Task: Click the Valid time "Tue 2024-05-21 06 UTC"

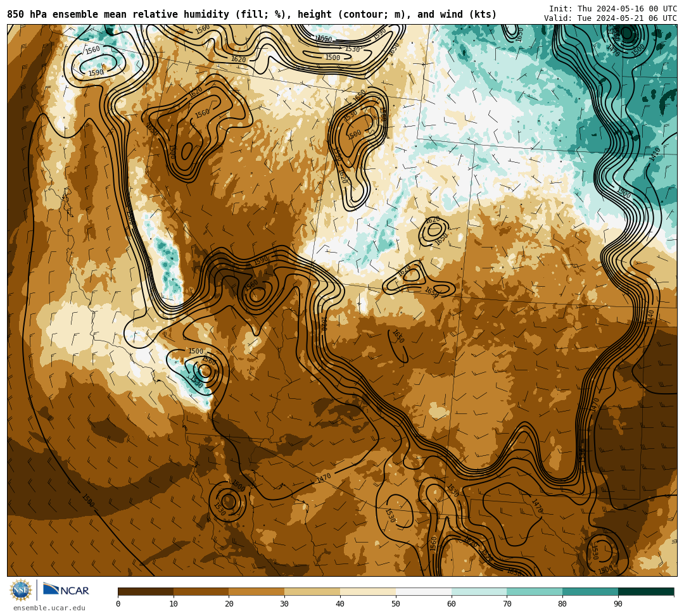Action: click(627, 18)
